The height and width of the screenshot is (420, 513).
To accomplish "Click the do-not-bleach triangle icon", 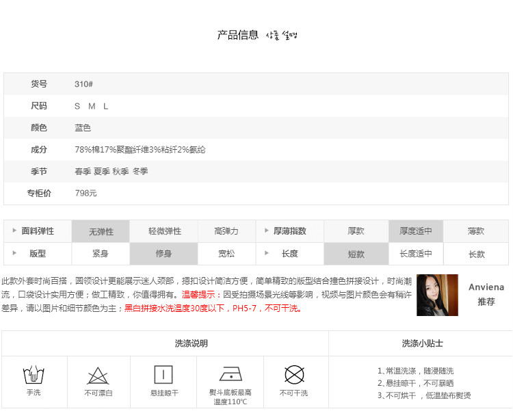I will coord(98,376).
